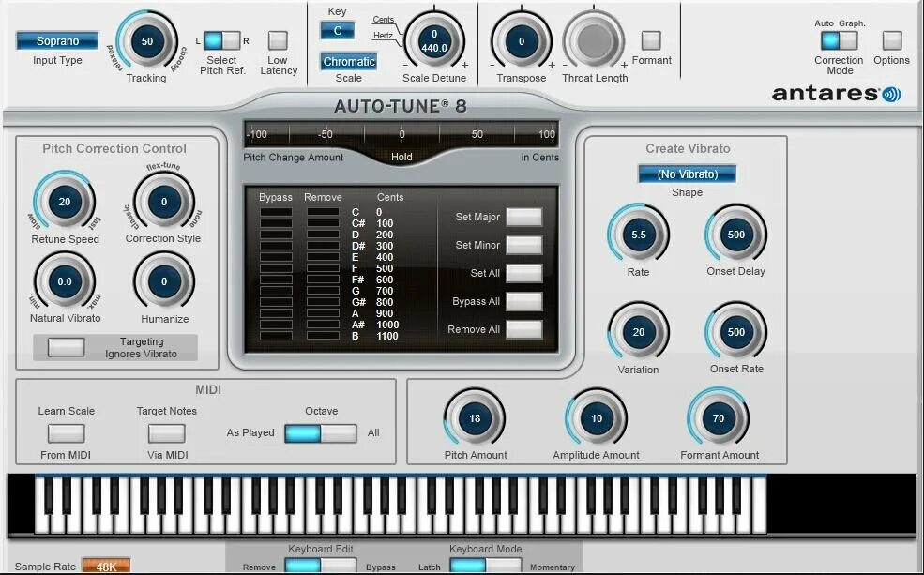The height and width of the screenshot is (575, 924).
Task: Toggle Remove box for note A
Action: (x=323, y=313)
